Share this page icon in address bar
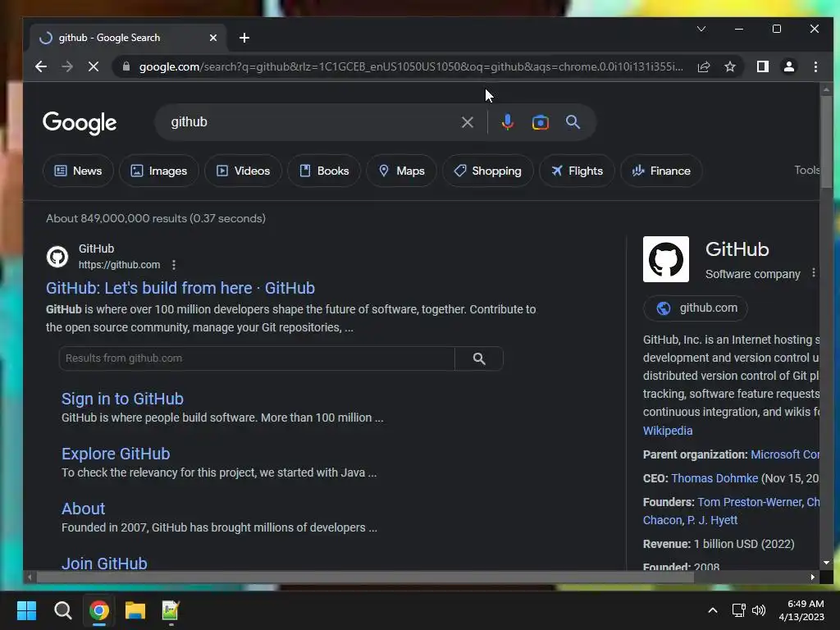This screenshot has width=840, height=630. 703,67
